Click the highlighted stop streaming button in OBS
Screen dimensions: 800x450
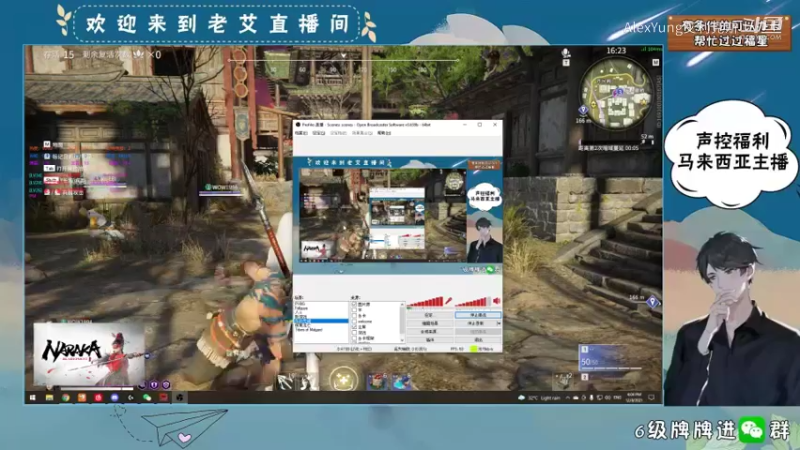pos(478,315)
